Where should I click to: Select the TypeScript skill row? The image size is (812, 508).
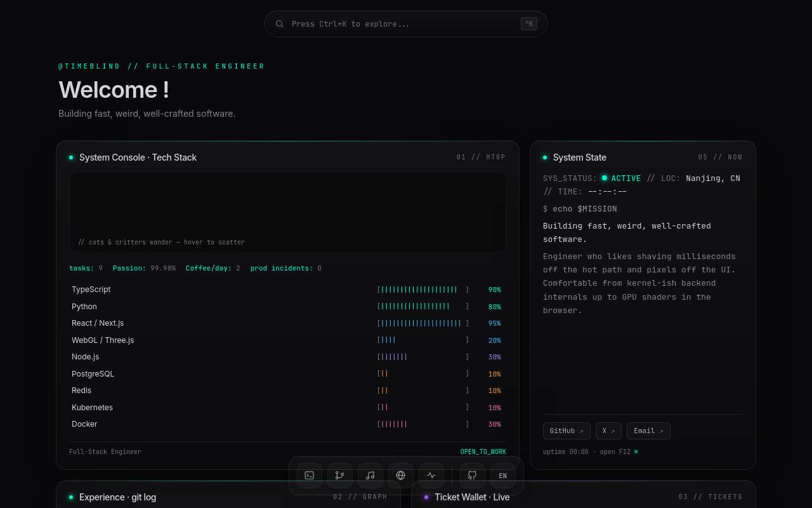pyautogui.click(x=287, y=290)
